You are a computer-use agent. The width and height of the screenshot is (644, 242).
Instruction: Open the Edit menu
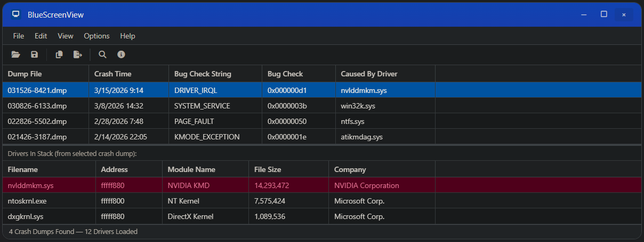(x=41, y=36)
